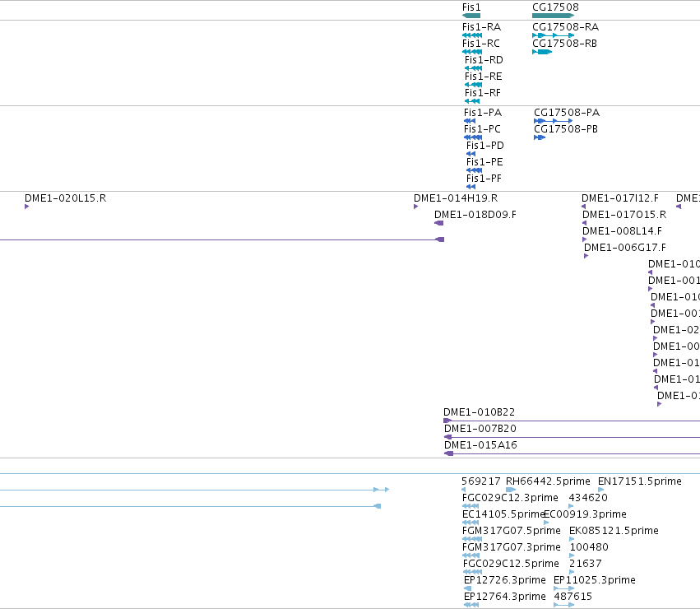Image resolution: width=700 pixels, height=609 pixels.
Task: Open EST EN17151.5prime
Action: pyautogui.click(x=639, y=481)
